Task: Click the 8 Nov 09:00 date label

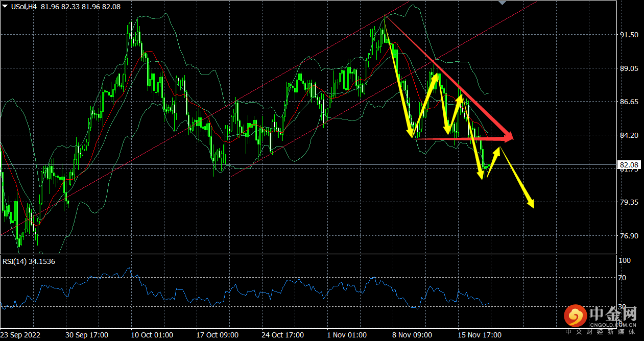Action: (412, 335)
